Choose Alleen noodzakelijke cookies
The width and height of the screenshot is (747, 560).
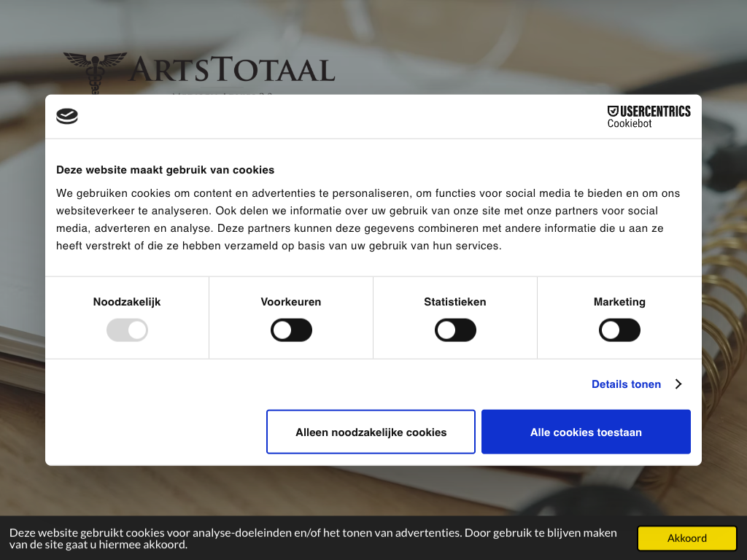tap(371, 432)
